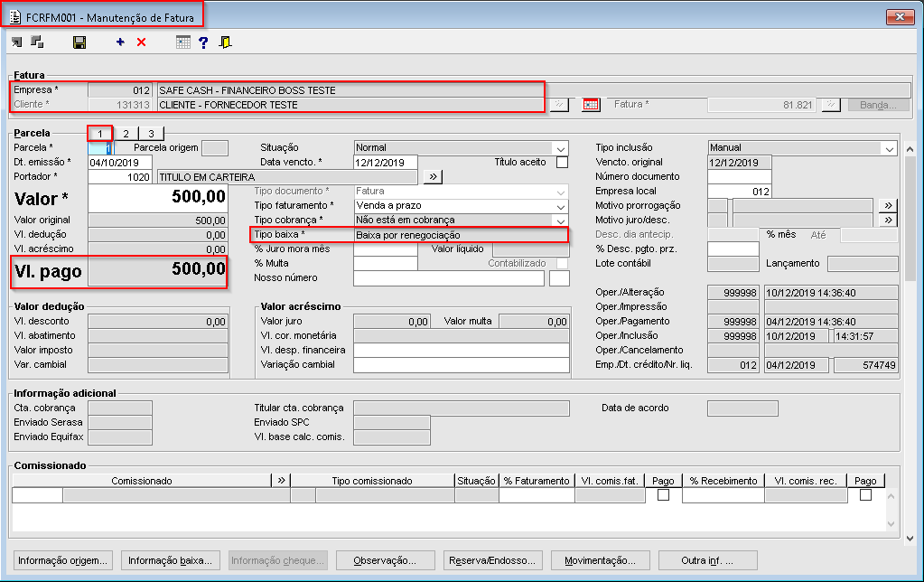
Task: Click the Informação cheque button
Action: 277,560
